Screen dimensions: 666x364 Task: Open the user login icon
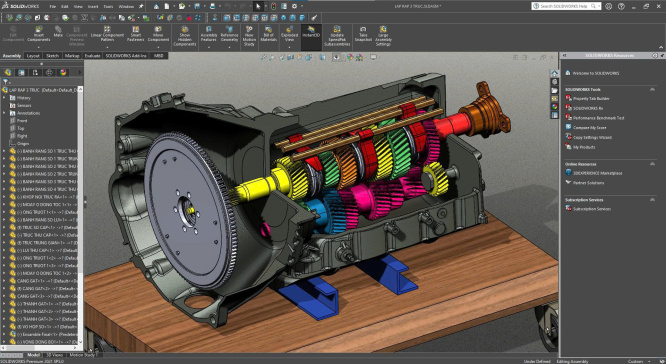coord(609,6)
